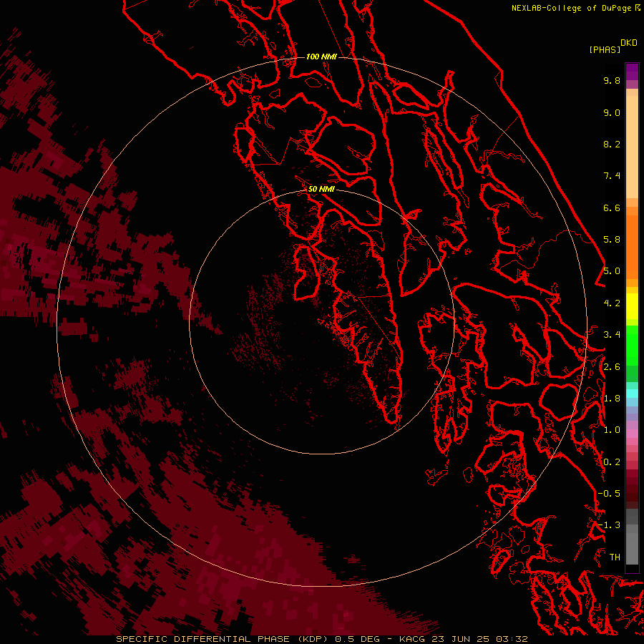Pick the purple swatch at colorbar top
Image resolution: width=644 pixels, height=644 pixels.
coord(632,72)
